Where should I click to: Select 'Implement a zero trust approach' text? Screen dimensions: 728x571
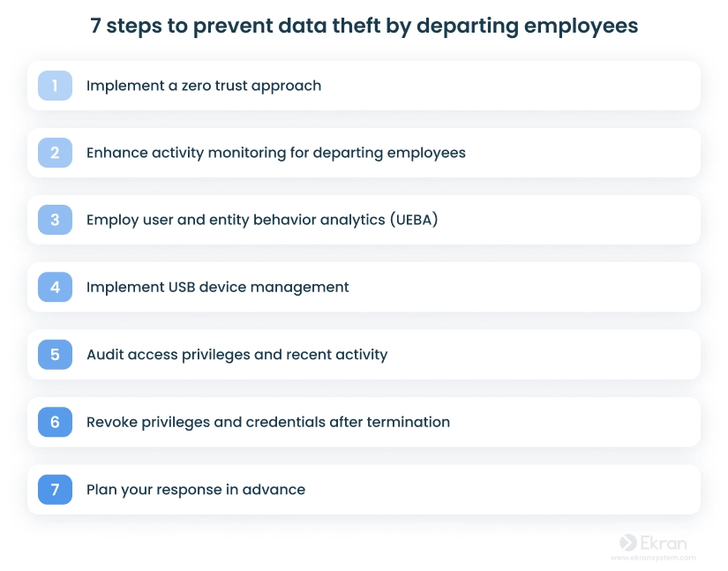[x=204, y=86]
